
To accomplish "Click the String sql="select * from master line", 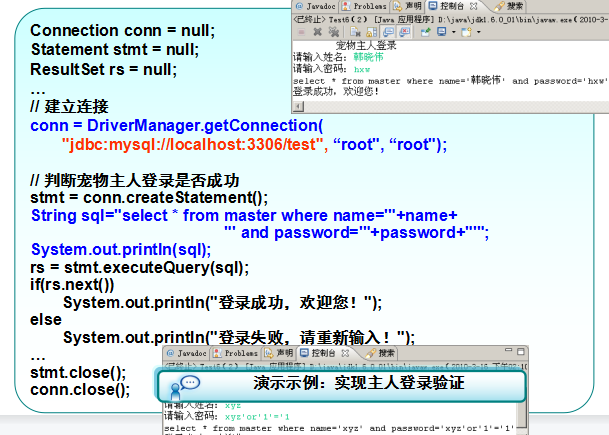I will click(244, 215).
